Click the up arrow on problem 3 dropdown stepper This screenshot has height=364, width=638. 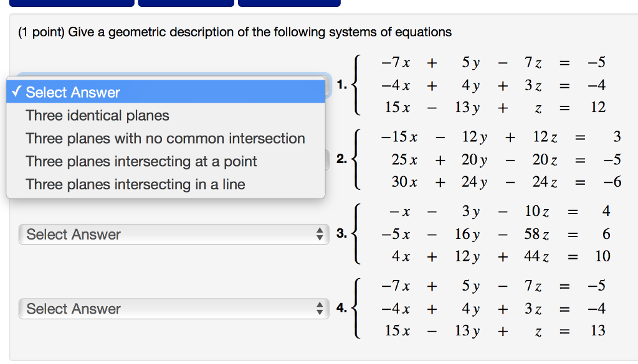pos(319,231)
